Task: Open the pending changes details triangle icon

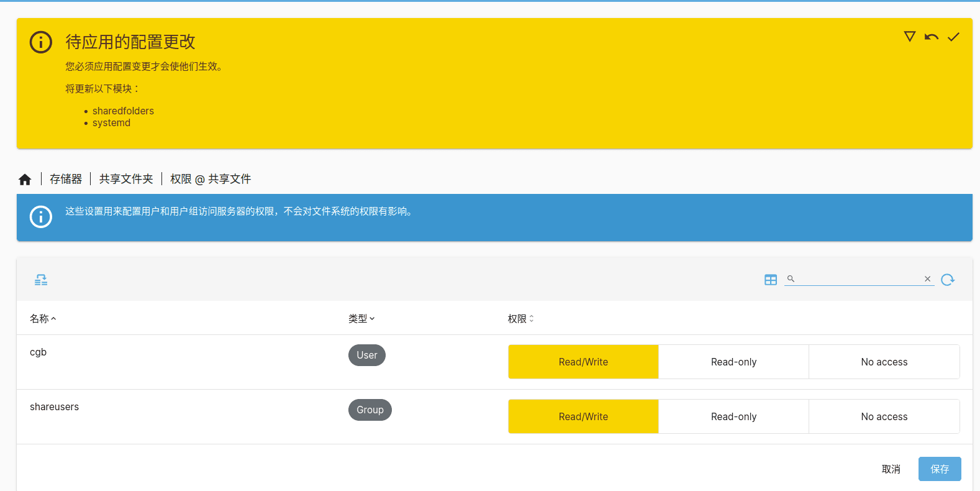Action: click(909, 37)
